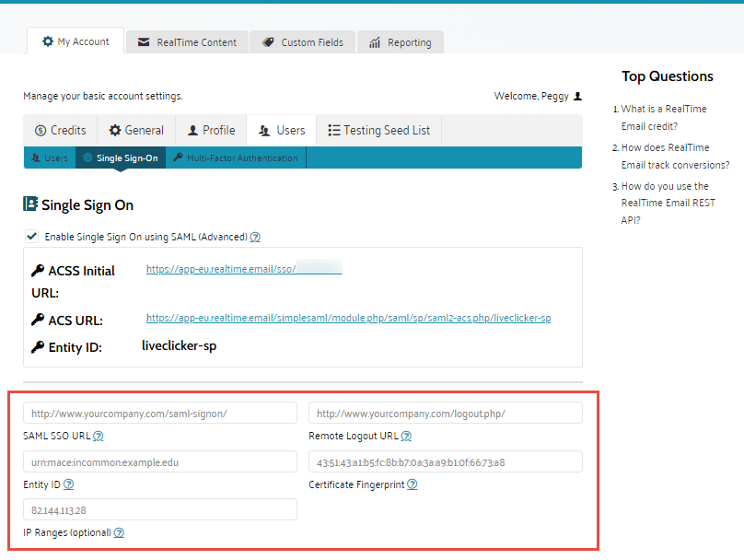This screenshot has width=744, height=560.
Task: Toggle Enable Single Sign On using SAML checkbox
Action: [32, 237]
